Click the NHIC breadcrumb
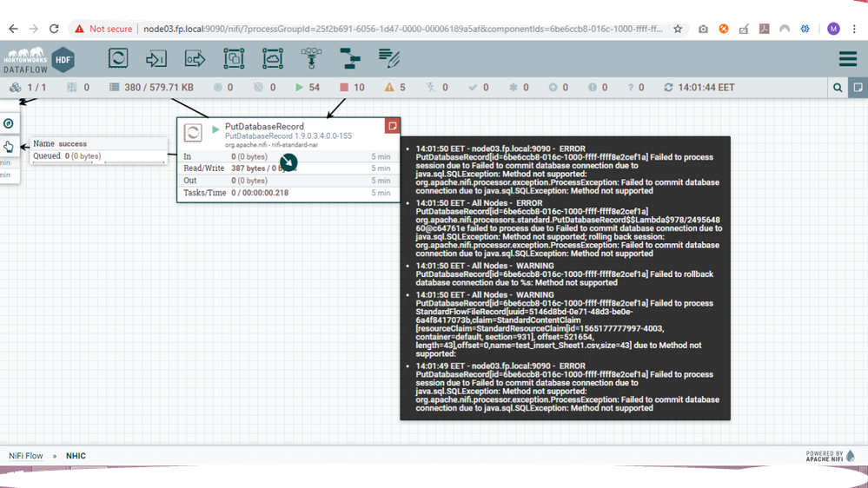The image size is (868, 488). coord(76,456)
